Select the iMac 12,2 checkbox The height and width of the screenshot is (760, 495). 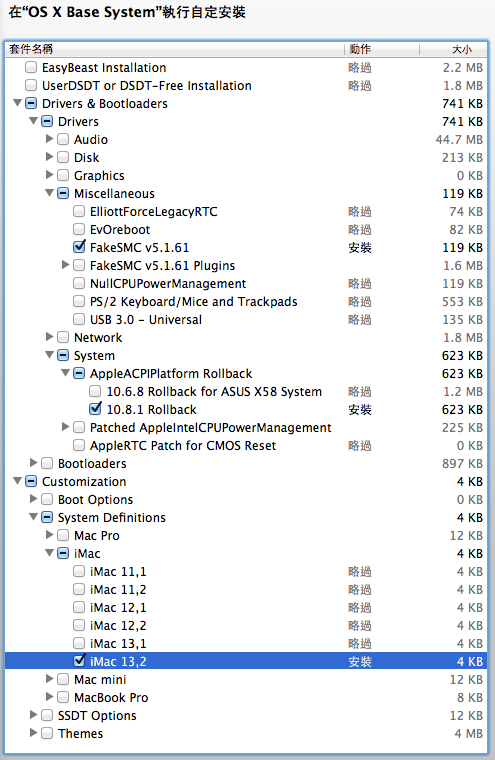[79, 625]
